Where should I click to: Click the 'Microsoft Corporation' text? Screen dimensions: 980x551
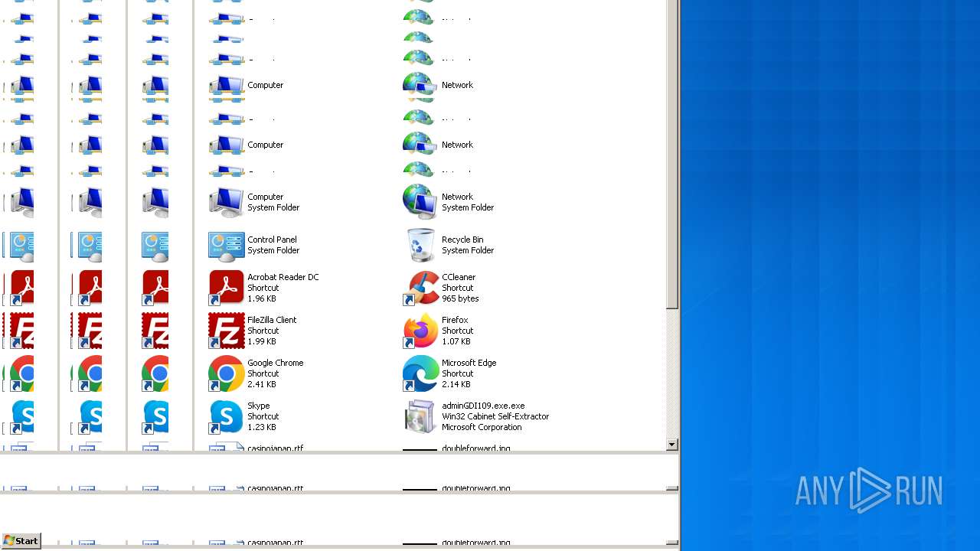482,427
